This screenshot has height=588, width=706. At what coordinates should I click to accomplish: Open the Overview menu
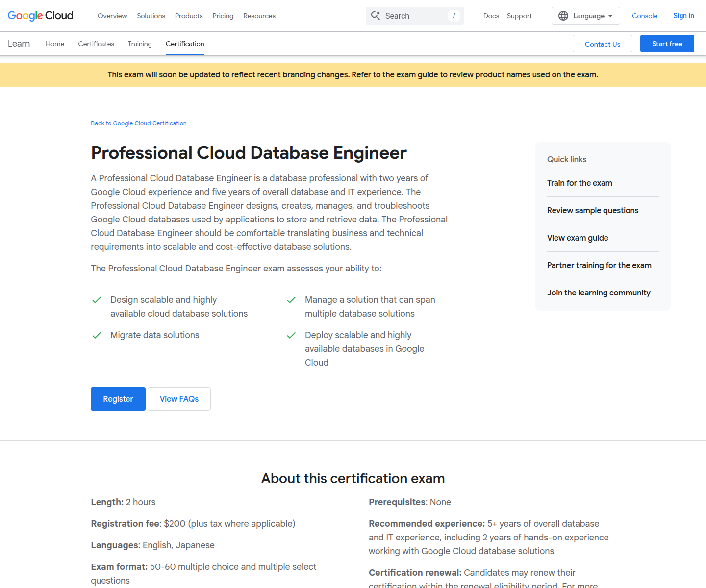pos(112,16)
